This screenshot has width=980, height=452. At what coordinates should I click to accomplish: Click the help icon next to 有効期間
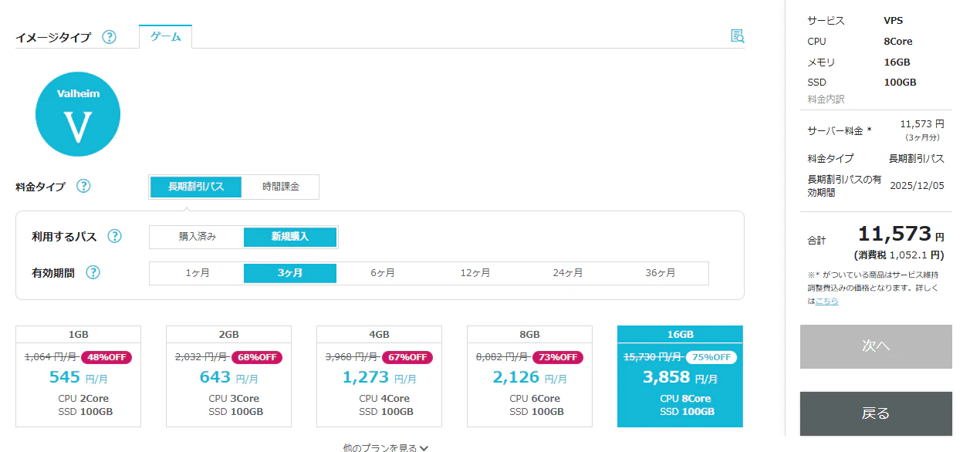pyautogui.click(x=93, y=272)
